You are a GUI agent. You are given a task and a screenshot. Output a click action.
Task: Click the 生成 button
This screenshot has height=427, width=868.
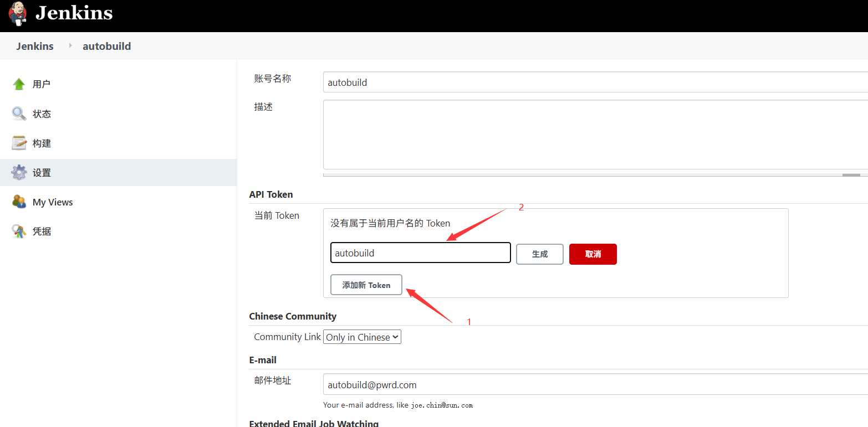(x=540, y=254)
